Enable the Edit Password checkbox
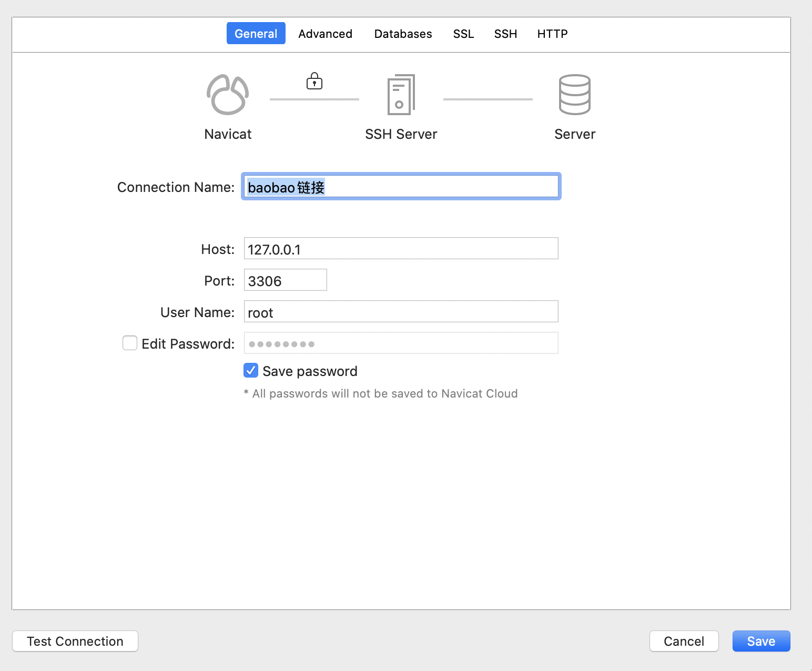 [x=130, y=343]
